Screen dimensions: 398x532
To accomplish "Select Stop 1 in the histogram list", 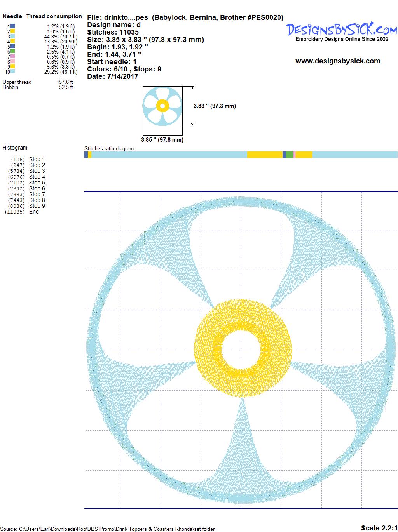I will tap(37, 159).
